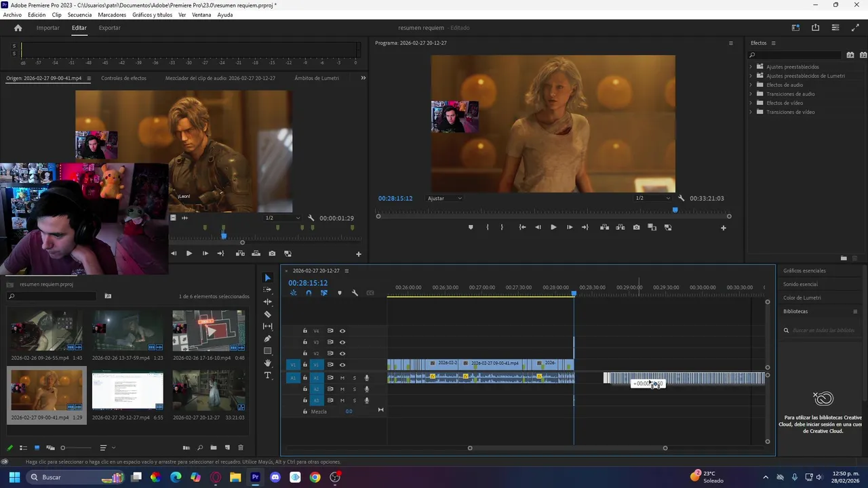868x488 pixels.
Task: Select the Type (Text) tool
Action: pos(267,375)
